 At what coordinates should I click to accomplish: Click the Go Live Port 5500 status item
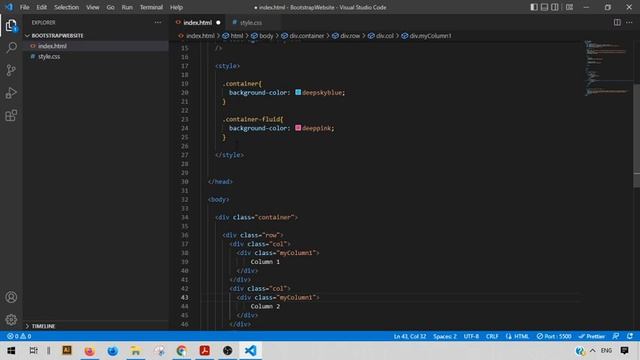pyautogui.click(x=554, y=336)
